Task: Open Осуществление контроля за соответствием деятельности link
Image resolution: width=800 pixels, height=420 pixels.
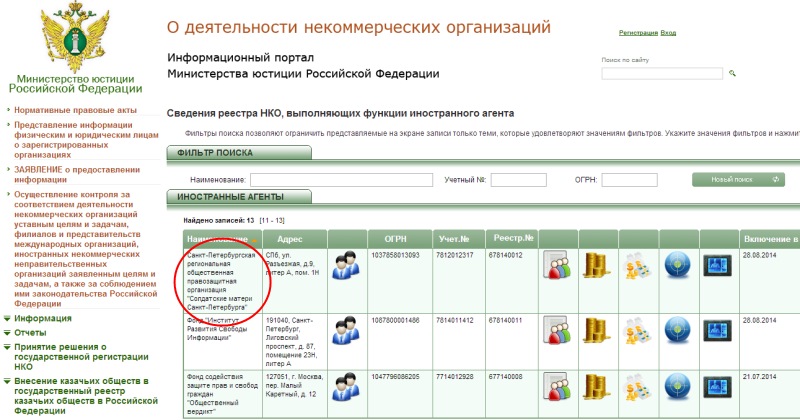Action: pyautogui.click(x=85, y=249)
